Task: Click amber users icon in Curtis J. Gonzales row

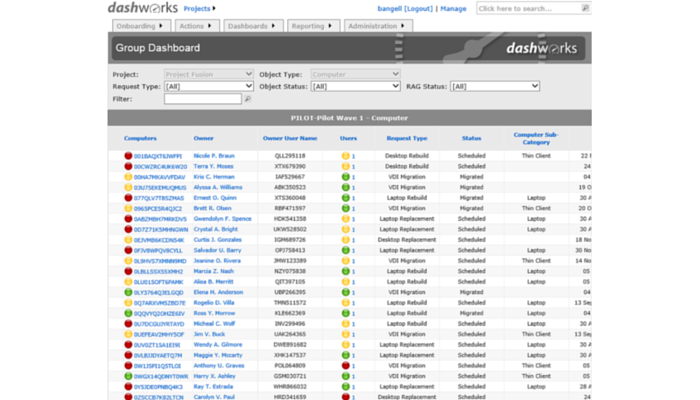Action: pos(346,240)
